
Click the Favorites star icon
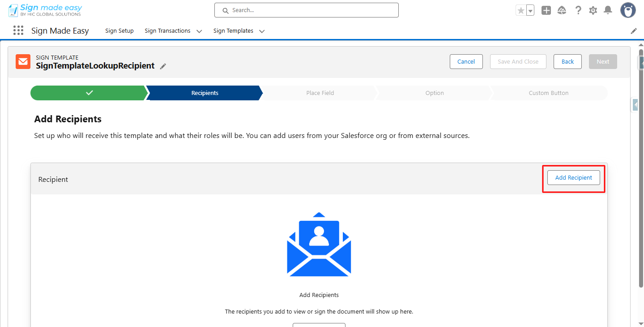click(520, 10)
